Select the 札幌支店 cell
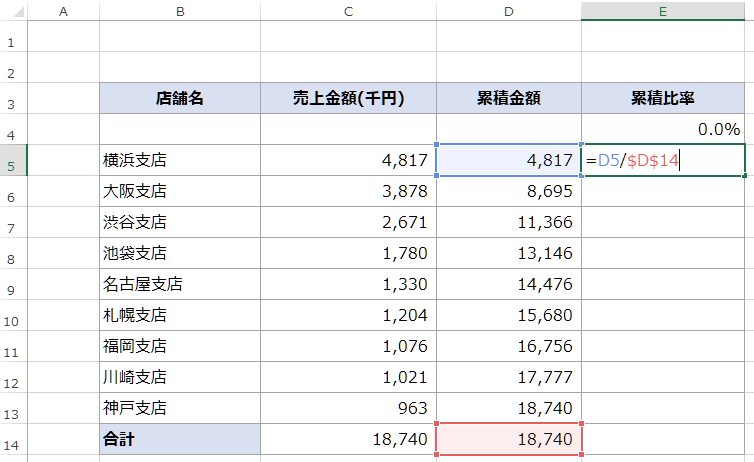 point(180,315)
